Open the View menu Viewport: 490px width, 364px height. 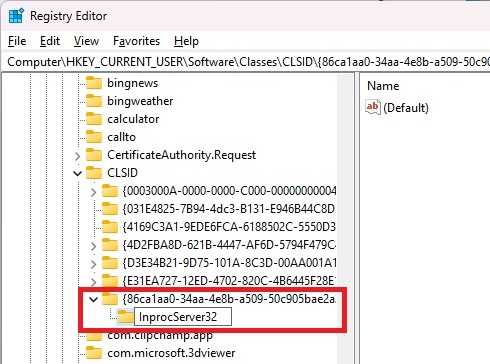[86, 41]
